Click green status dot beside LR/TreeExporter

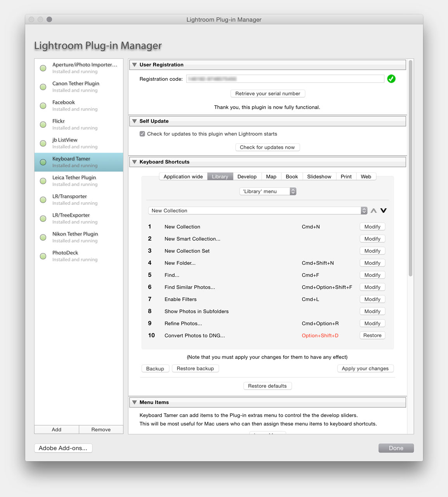43,219
